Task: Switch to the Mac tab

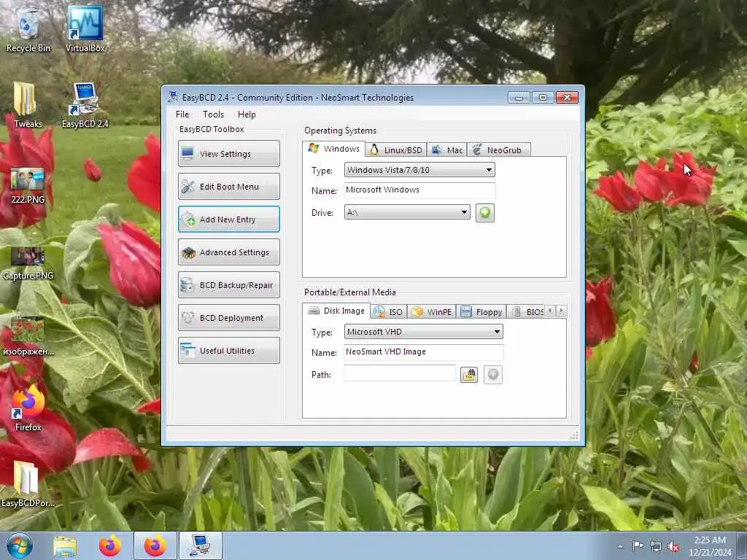Action: [447, 150]
